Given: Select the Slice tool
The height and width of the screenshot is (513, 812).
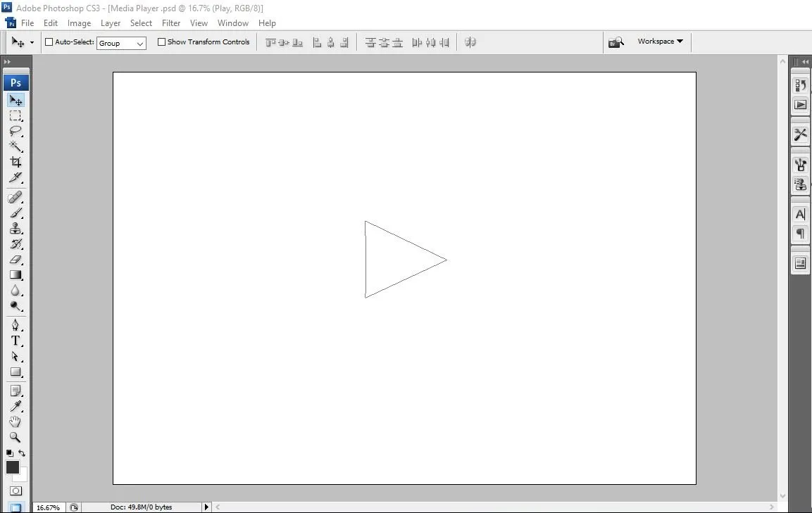Looking at the screenshot, I should [x=15, y=177].
